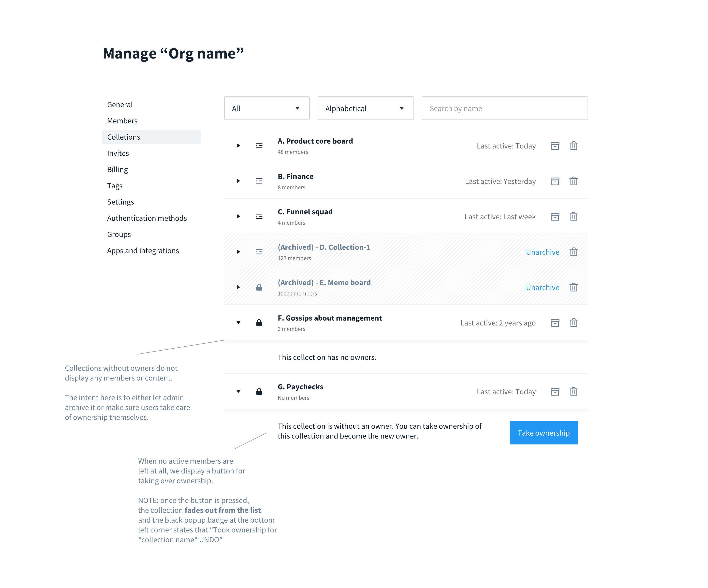
Task: Click the archive icon for Product core board
Action: coord(555,146)
